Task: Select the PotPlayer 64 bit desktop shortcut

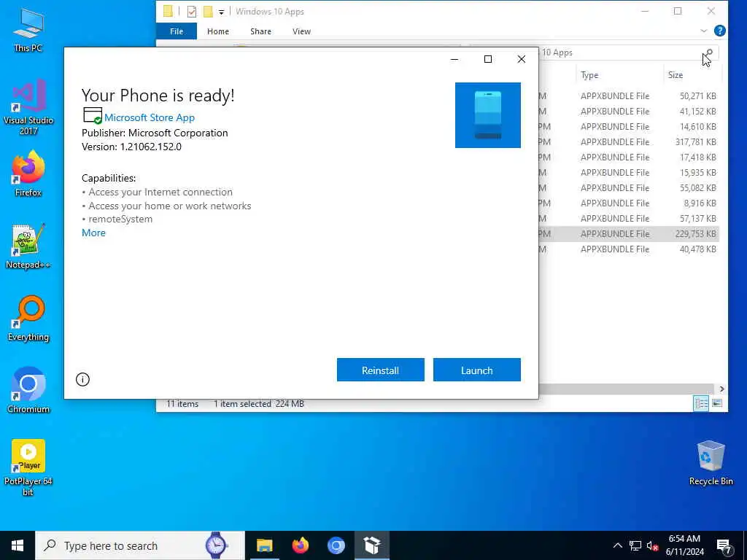Action: pyautogui.click(x=28, y=467)
